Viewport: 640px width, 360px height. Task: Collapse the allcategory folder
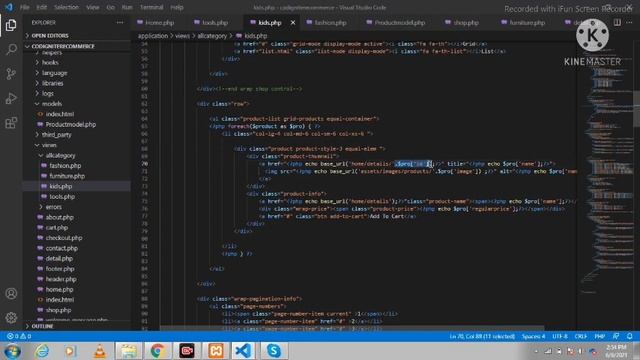coord(60,156)
